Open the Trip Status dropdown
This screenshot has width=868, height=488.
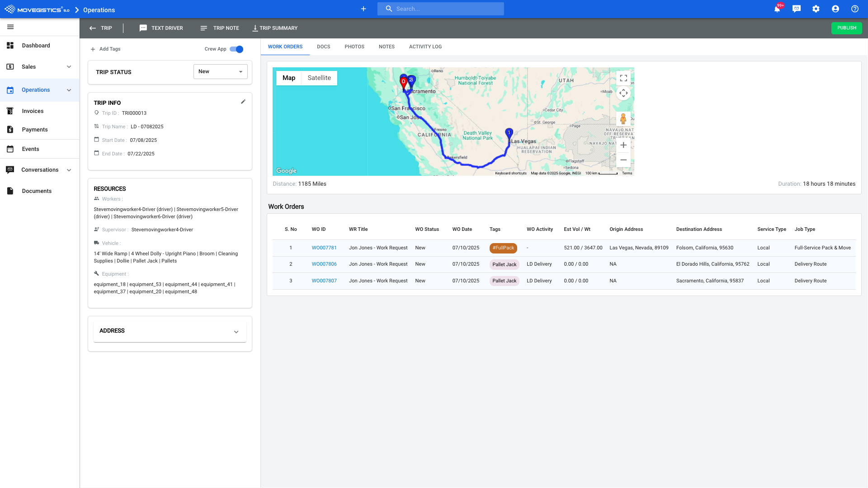(x=221, y=72)
